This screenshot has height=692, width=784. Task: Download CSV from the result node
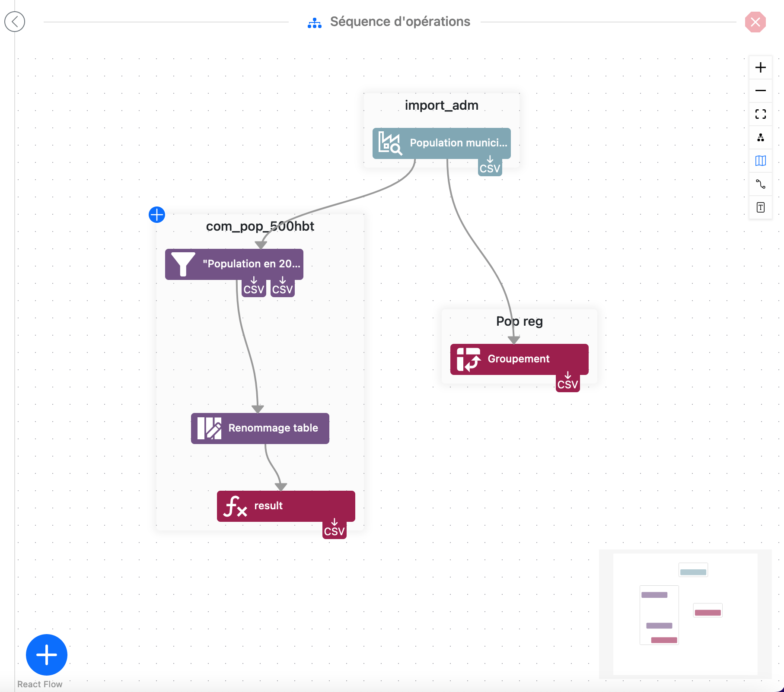tap(334, 529)
